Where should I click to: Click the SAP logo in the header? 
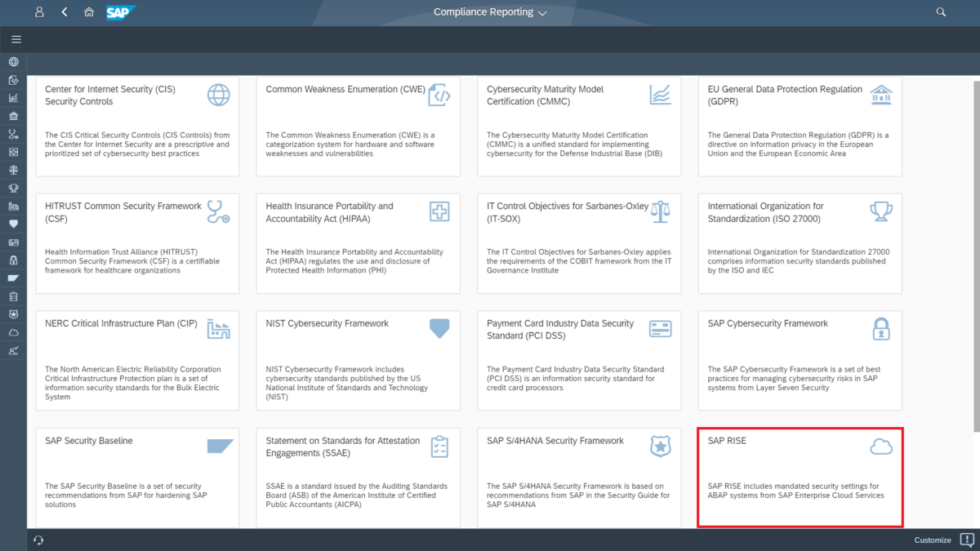click(x=119, y=11)
